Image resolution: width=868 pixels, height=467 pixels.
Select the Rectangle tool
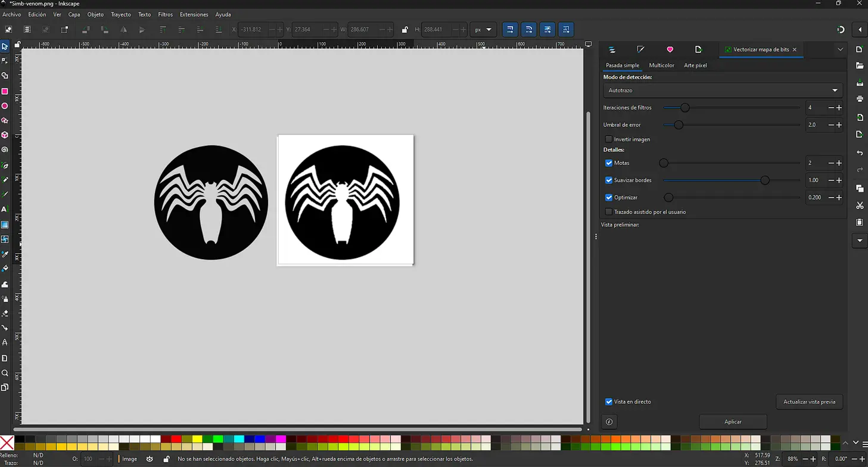pos(5,91)
